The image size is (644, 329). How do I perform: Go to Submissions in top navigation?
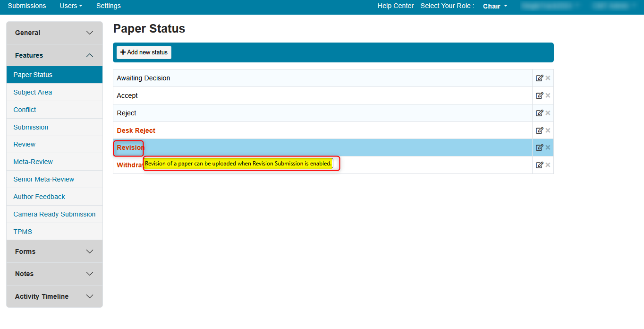coord(27,6)
